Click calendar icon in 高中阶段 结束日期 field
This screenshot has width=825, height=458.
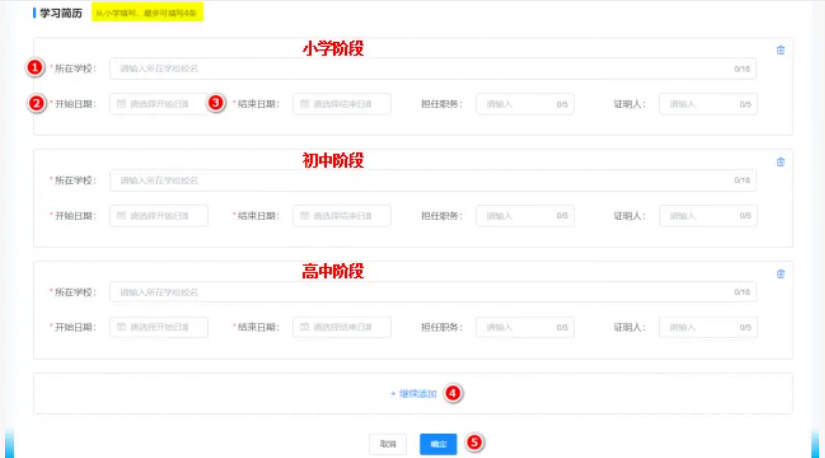[304, 328]
